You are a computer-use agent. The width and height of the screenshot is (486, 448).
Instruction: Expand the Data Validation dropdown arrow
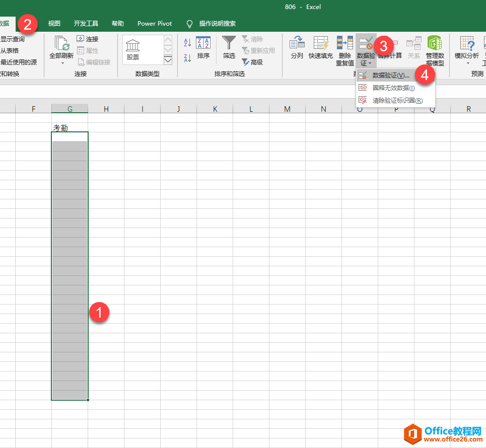pyautogui.click(x=370, y=63)
